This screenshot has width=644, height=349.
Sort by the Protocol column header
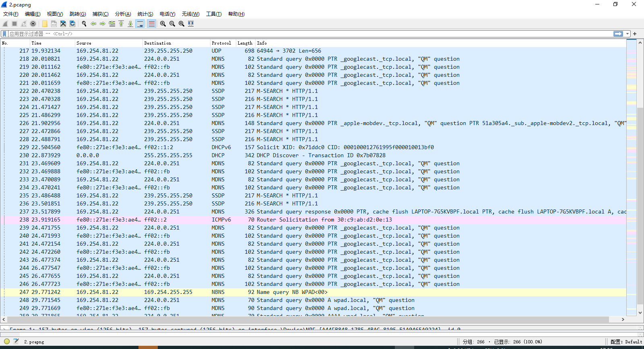point(223,43)
